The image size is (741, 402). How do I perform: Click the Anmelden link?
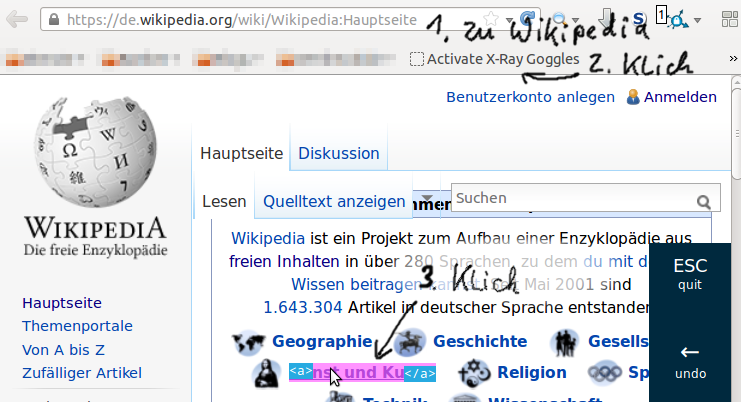pos(680,97)
